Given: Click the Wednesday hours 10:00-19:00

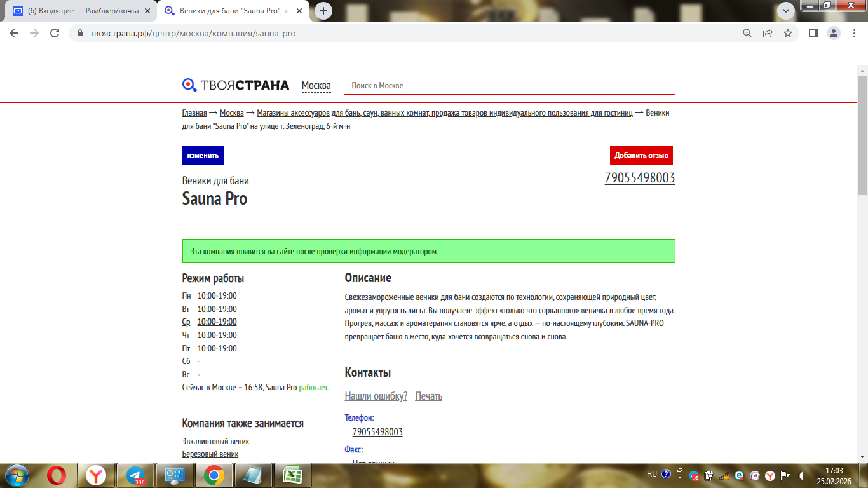Looking at the screenshot, I should [217, 322].
